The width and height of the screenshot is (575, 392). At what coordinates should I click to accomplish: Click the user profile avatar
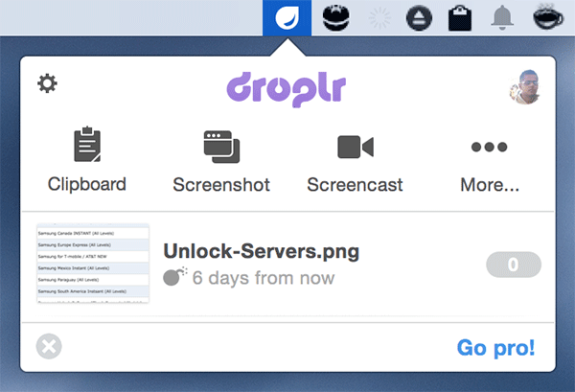[524, 87]
